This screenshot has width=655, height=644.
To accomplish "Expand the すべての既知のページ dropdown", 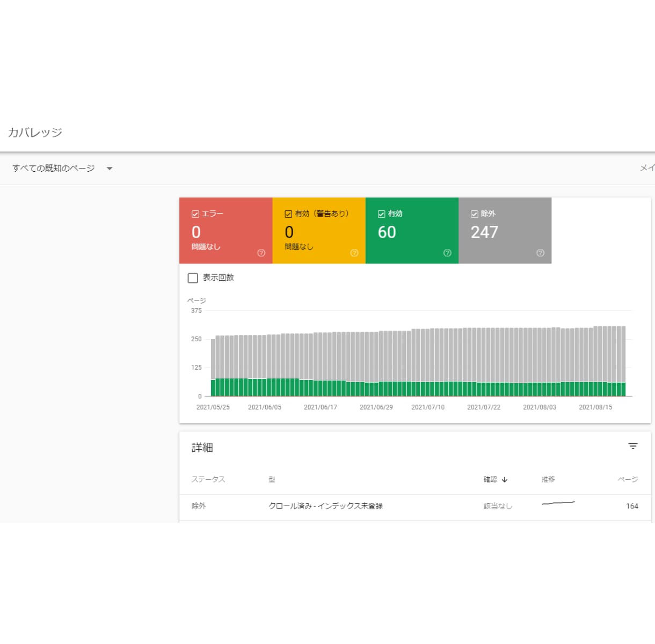I will pyautogui.click(x=62, y=169).
